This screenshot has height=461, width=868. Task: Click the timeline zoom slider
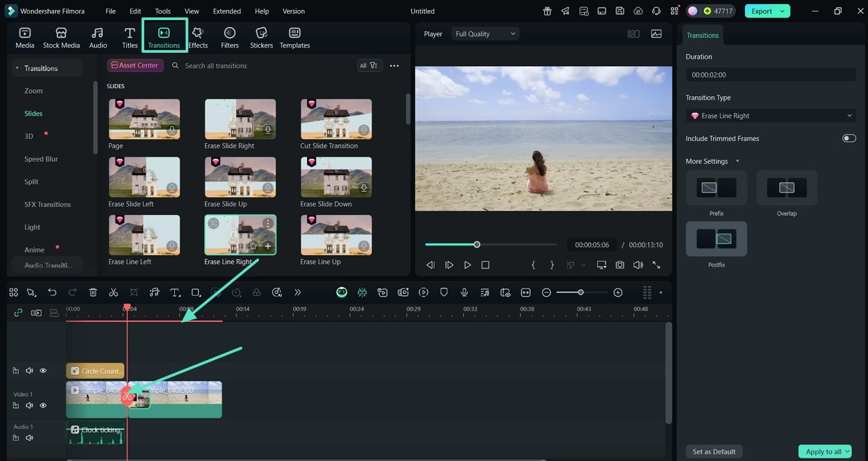(x=581, y=293)
